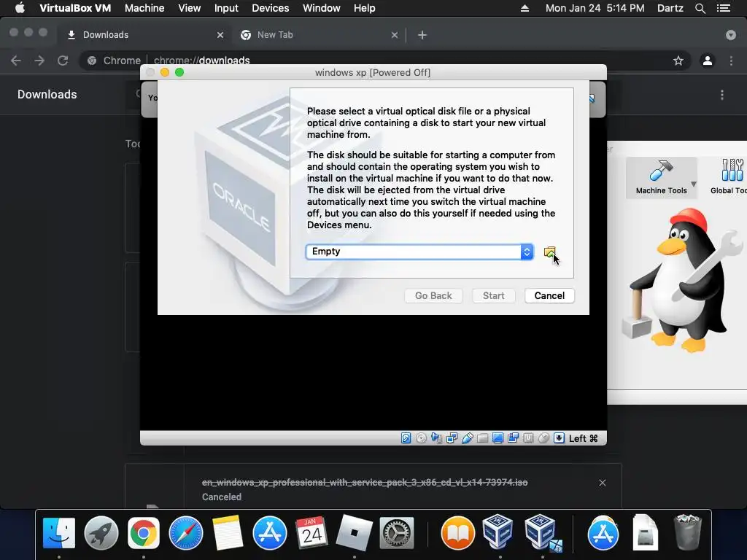Click the display status bar icon
Image resolution: width=747 pixels, height=560 pixels.
498,438
